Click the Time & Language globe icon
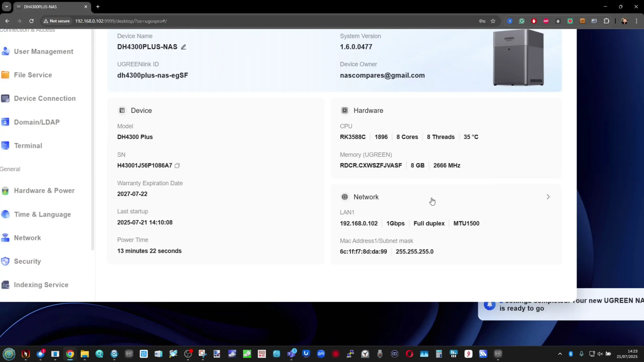644x362 pixels. tap(5, 214)
